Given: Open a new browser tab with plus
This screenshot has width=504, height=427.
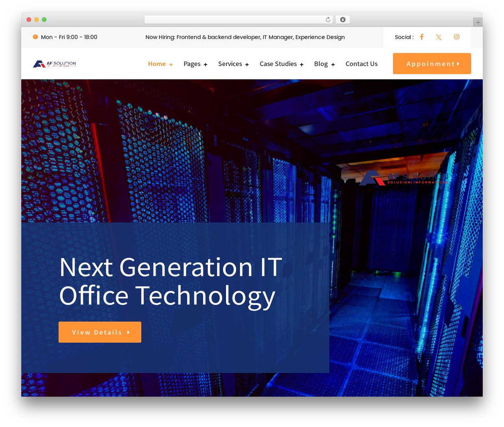Looking at the screenshot, I should coord(478,22).
